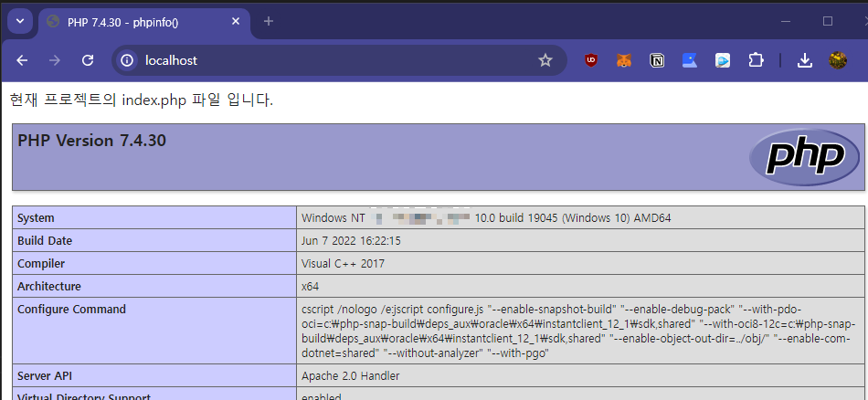Open the profile avatar menu
The image size is (868, 400).
838,60
